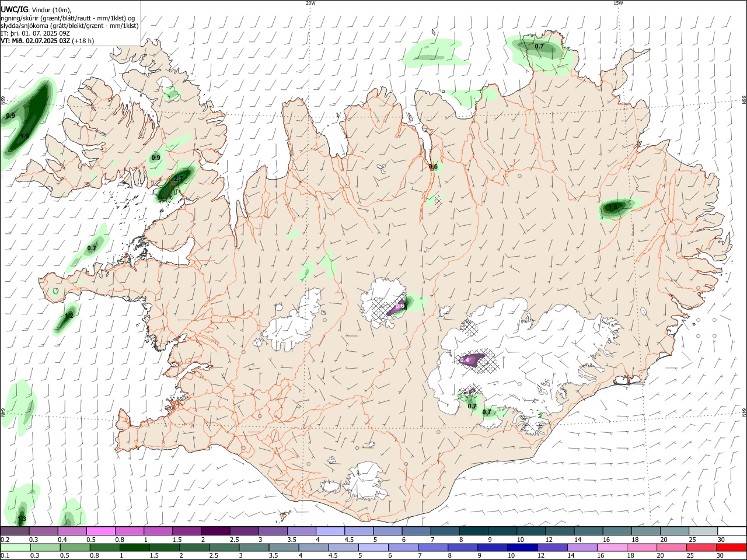Click the 1.4 precipitation value
Viewport: 747px width, 560px height.
(613, 207)
